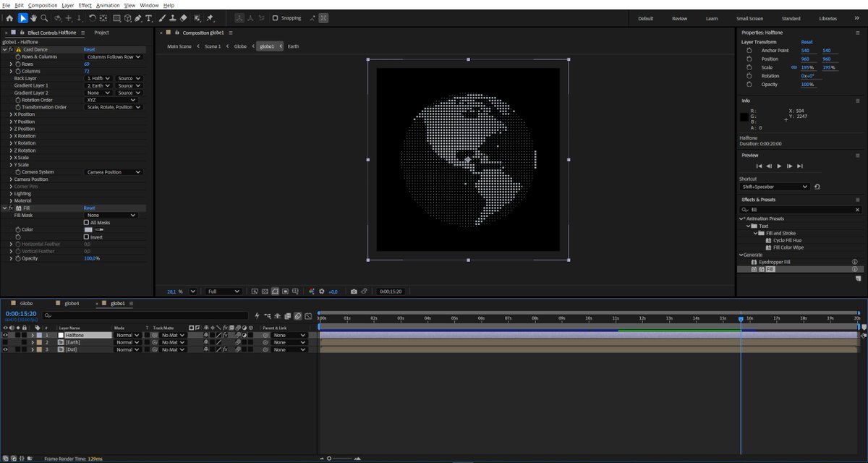Expand the X Position property
868x463 pixels.
11,114
